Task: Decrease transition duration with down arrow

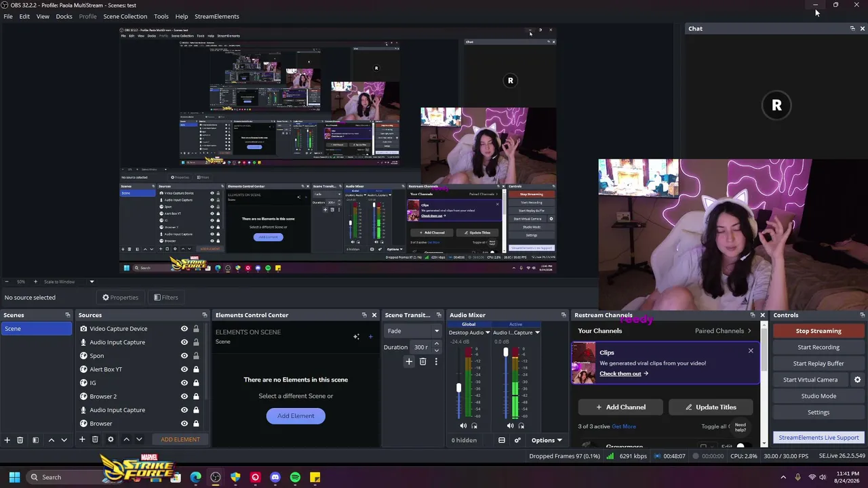Action: 436,350
